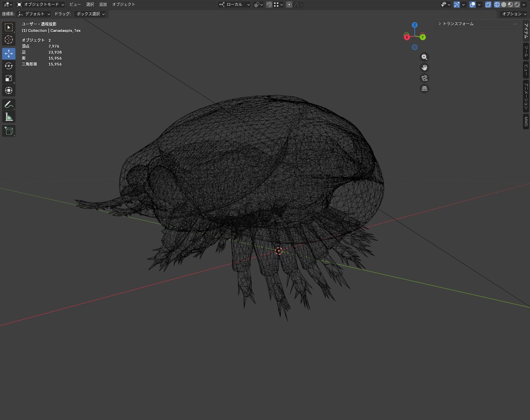Switch to the アイテム sidebar tab
This screenshot has width=530, height=420.
tap(526, 31)
